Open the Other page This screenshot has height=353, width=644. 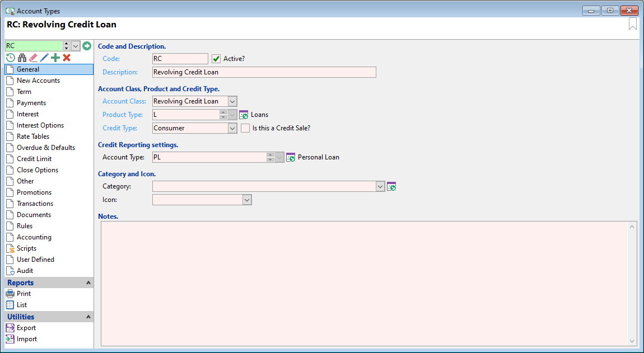(49, 181)
